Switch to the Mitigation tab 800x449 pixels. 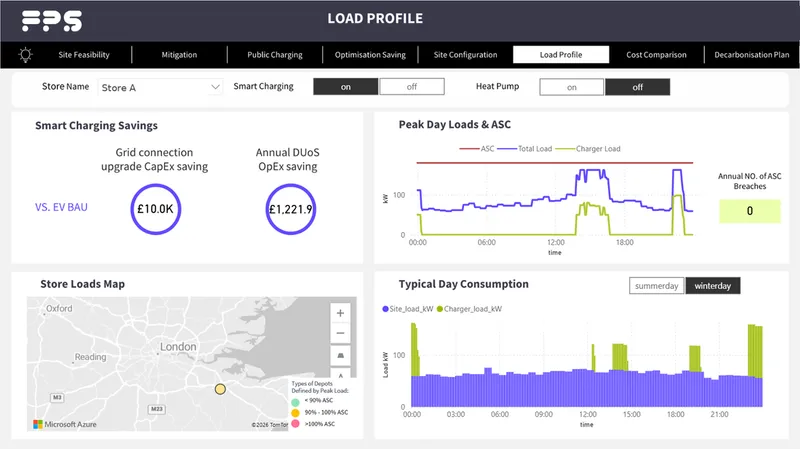[179, 55]
